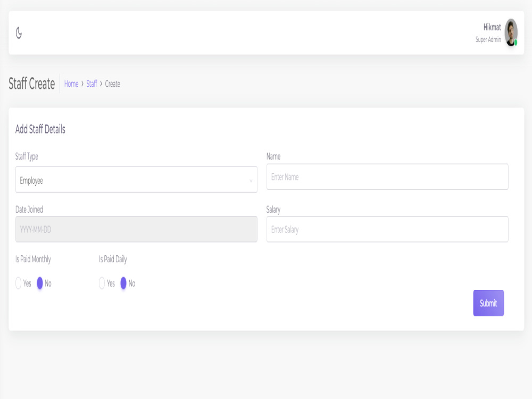Click the Add Staff Details heading
Image resolution: width=532 pixels, height=399 pixels.
(x=40, y=129)
